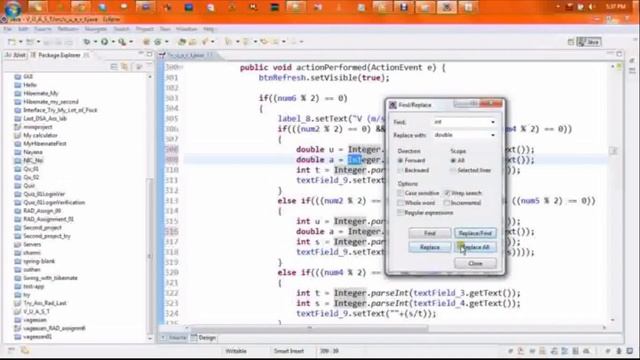Click the New toolbar icon
The height and width of the screenshot is (360, 640).
coord(12,42)
